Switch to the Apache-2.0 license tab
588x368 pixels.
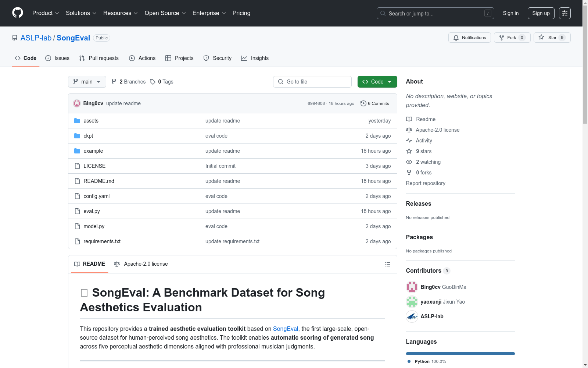click(141, 264)
